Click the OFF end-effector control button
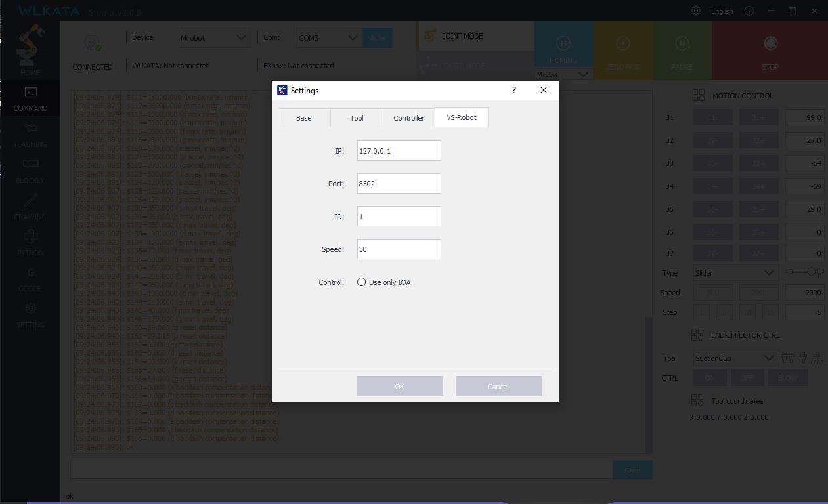The width and height of the screenshot is (828, 504). coord(747,378)
